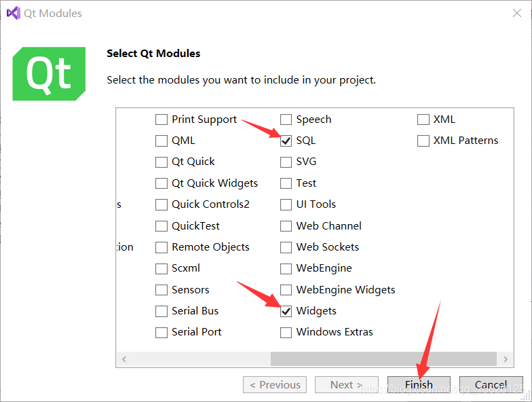The height and width of the screenshot is (402, 532).
Task: Select the Quick Controls2 checkbox
Action: click(x=161, y=205)
